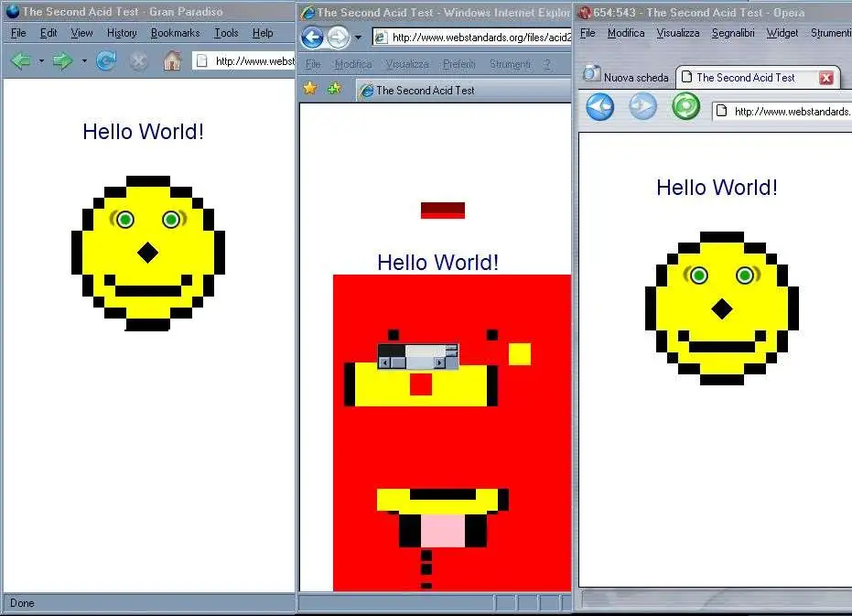This screenshot has height=616, width=852.
Task: Click Internet Explorer address bar
Action: [471, 37]
